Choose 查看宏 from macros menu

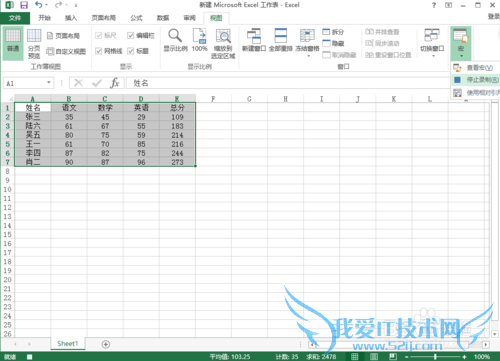pos(475,68)
